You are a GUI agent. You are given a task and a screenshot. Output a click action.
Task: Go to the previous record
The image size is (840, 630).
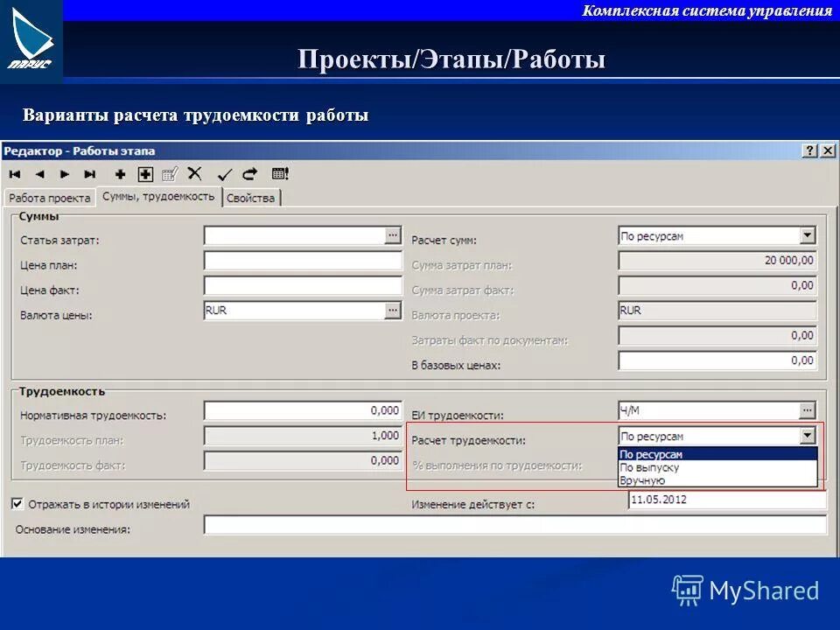pyautogui.click(x=42, y=172)
